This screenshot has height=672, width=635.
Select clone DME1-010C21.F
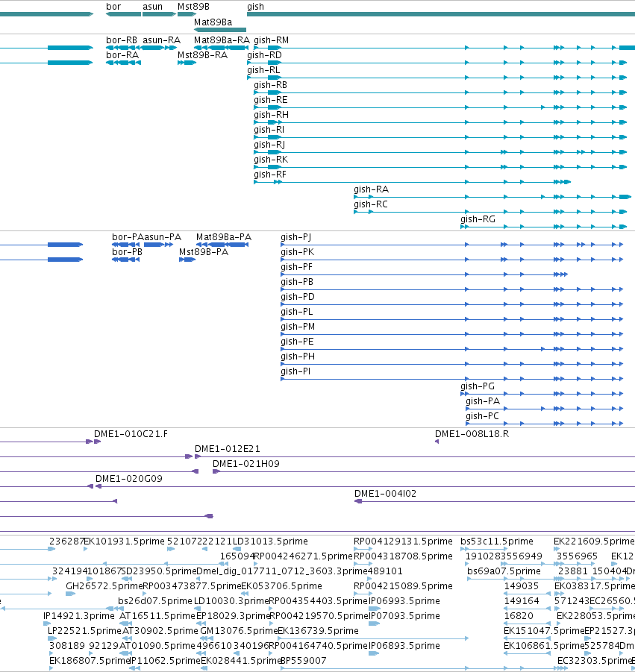pos(131,435)
